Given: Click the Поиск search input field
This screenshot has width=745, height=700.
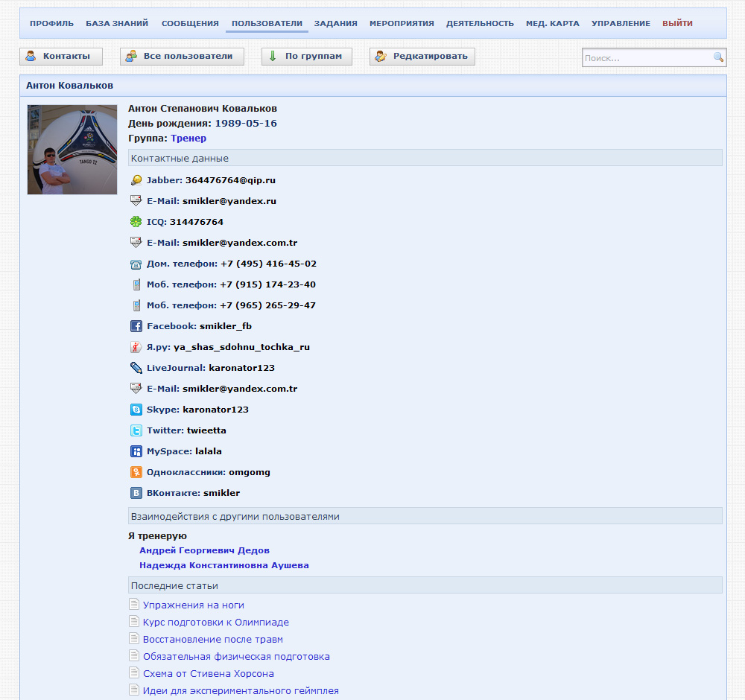Looking at the screenshot, I should click(x=647, y=57).
